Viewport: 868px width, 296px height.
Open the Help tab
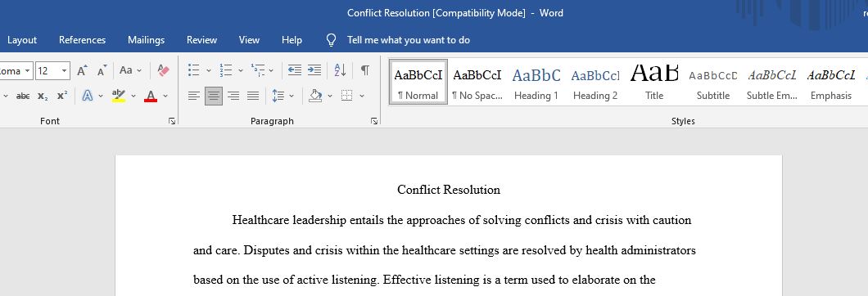click(292, 40)
